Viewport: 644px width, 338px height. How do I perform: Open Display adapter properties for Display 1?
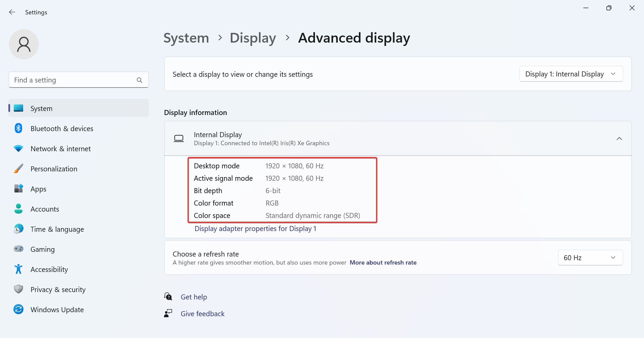255,229
